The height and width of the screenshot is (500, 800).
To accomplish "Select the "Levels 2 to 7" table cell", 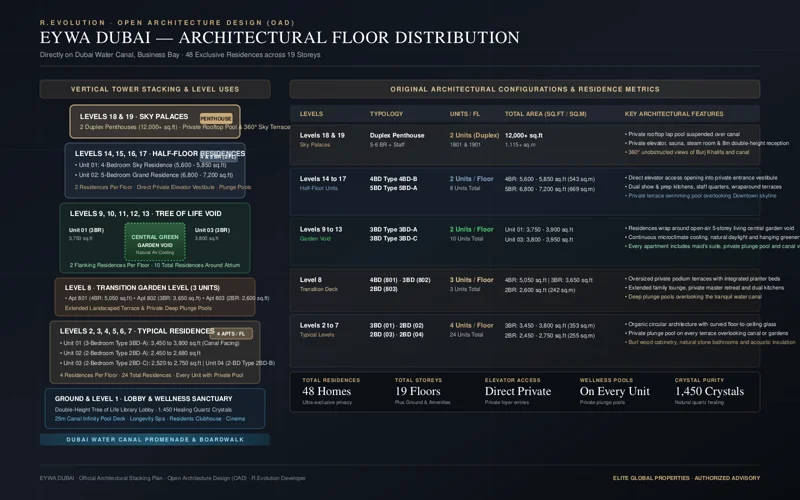I will point(319,326).
